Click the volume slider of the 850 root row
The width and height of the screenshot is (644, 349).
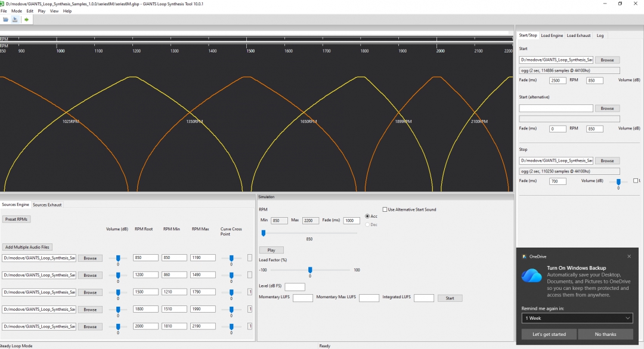[x=118, y=258]
